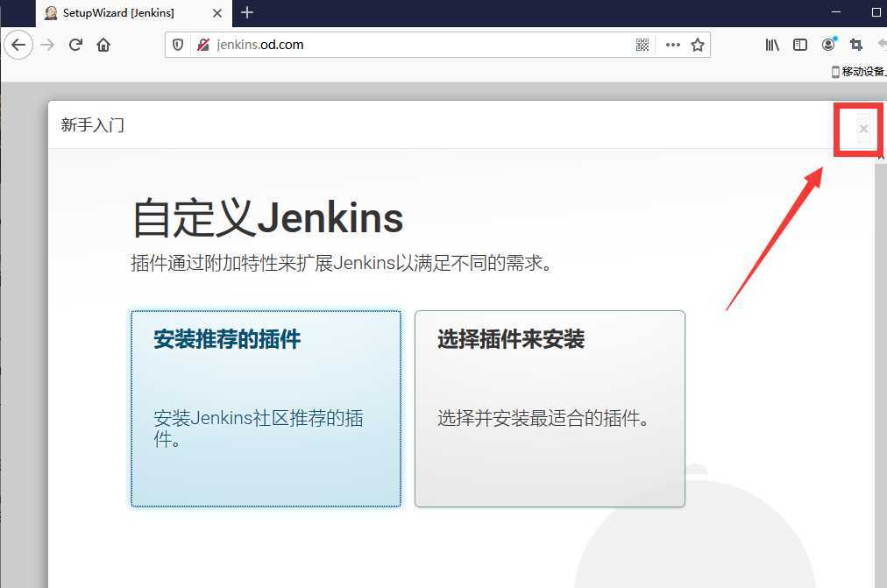This screenshot has width=887, height=588.
Task: Click the screenshot crop tool icon
Action: coord(856,45)
